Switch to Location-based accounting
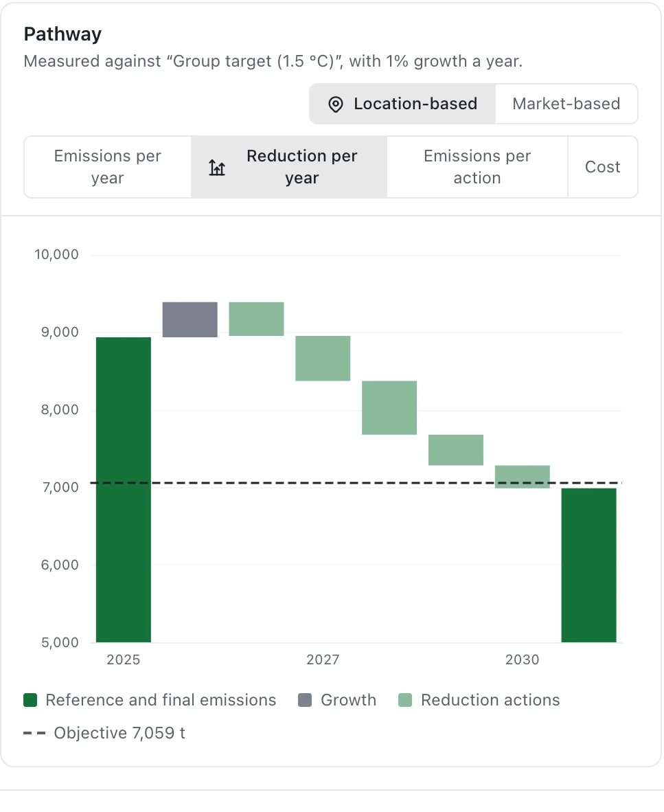 click(402, 104)
